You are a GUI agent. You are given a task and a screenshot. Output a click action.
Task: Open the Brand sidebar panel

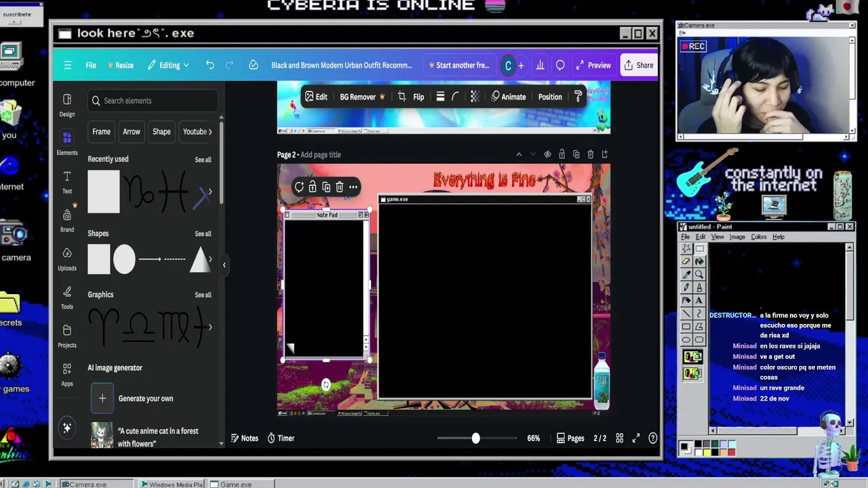pos(67,221)
